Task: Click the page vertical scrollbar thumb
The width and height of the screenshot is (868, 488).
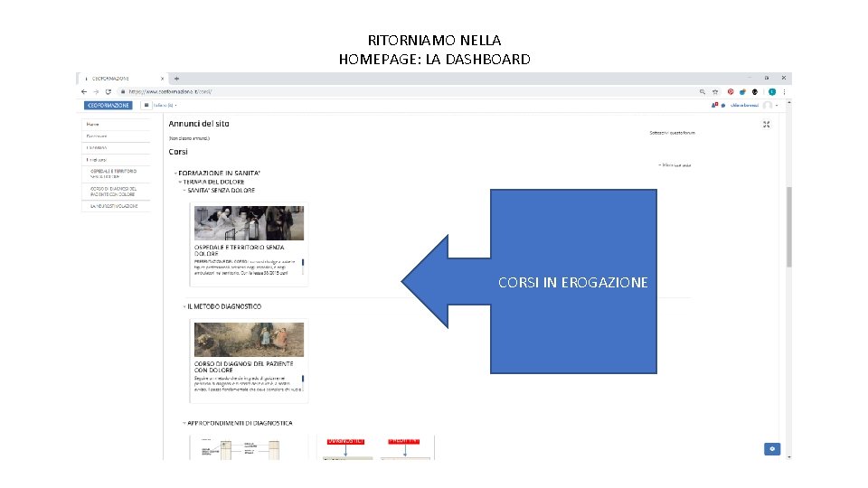Action: 788,227
